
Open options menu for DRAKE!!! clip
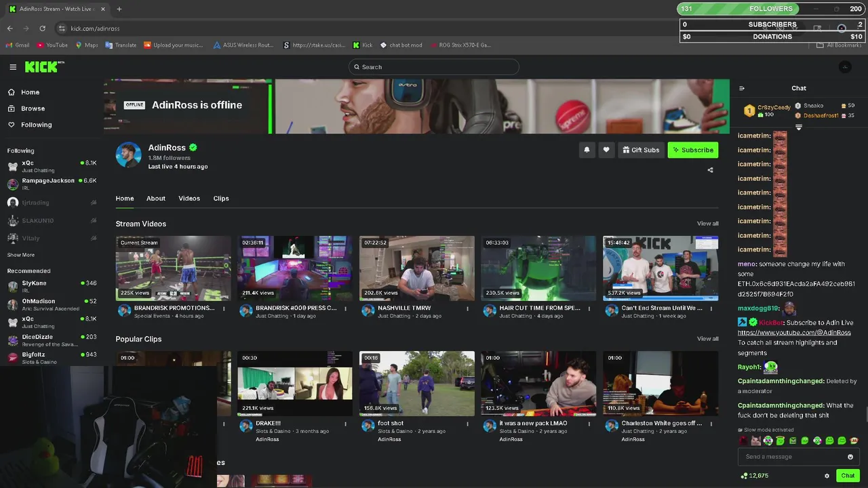345,424
